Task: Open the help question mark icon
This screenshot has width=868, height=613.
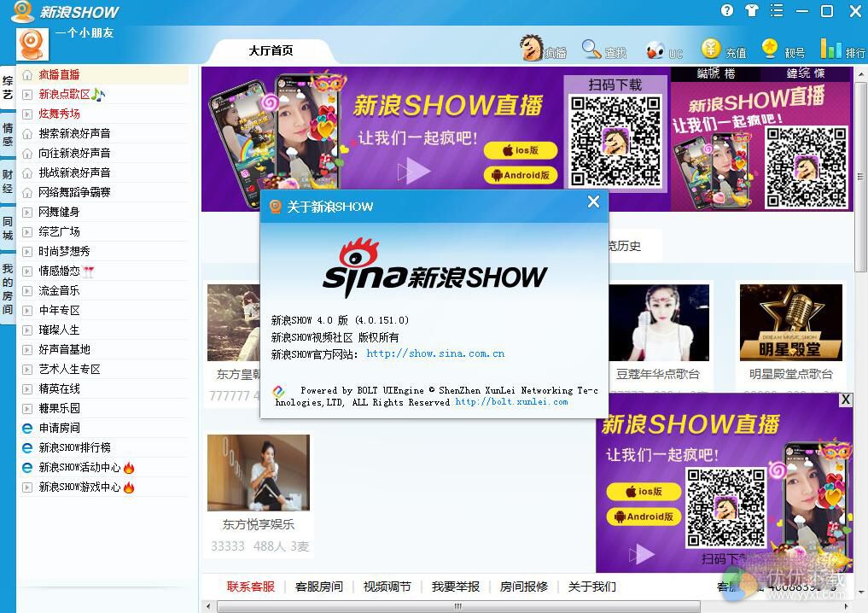Action: point(727,10)
